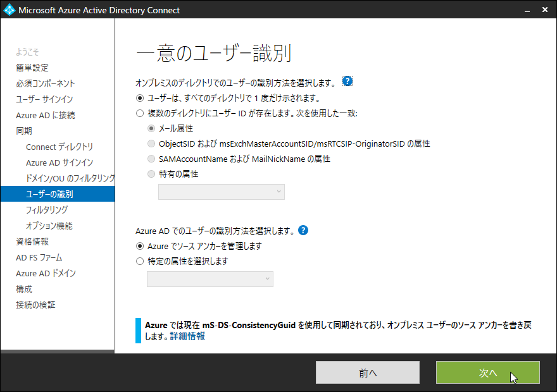Open ドメイン/OU のフィルタリング sidebar item

(70, 178)
